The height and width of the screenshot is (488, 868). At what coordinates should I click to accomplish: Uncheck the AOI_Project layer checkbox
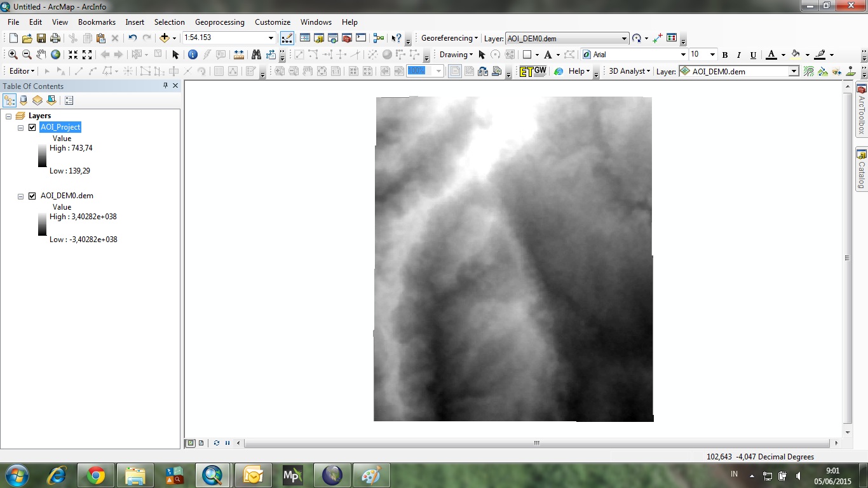[x=32, y=127]
